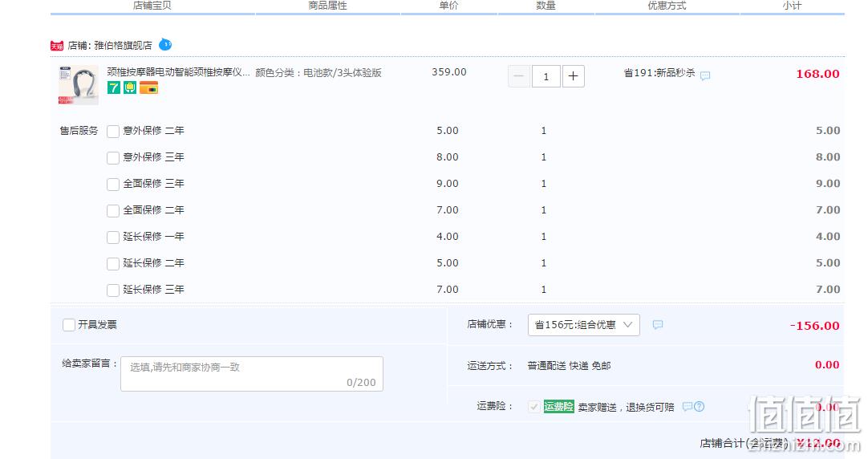Check 意外保修 二年 option
The image size is (868, 459).
point(113,132)
